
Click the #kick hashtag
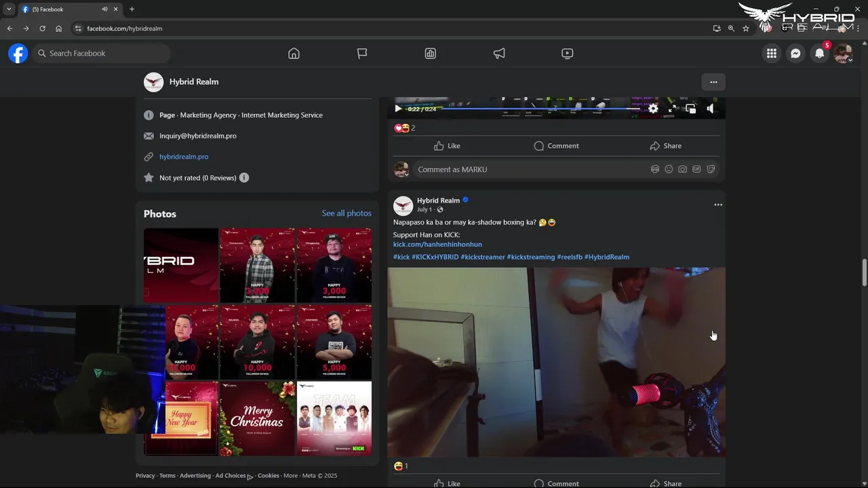401,258
